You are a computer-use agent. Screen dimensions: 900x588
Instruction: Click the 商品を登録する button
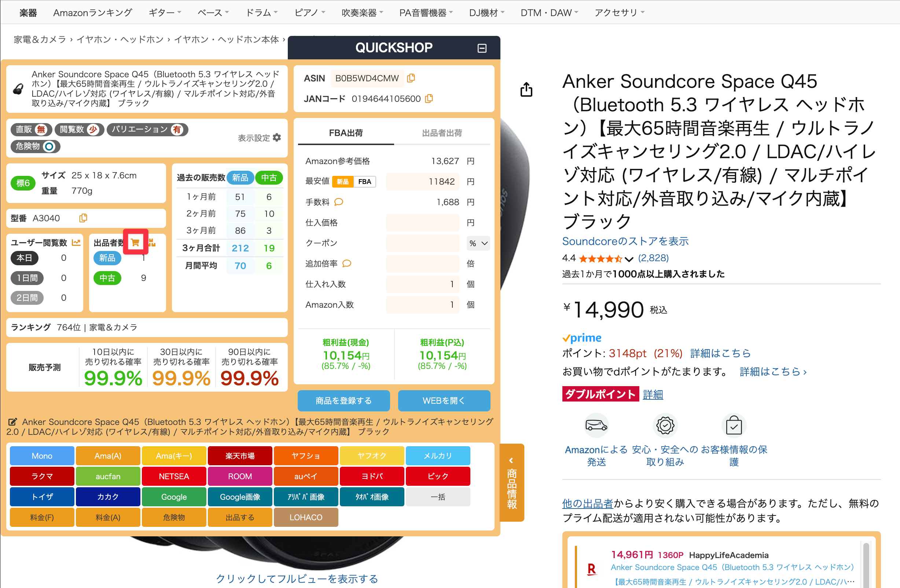coord(344,400)
